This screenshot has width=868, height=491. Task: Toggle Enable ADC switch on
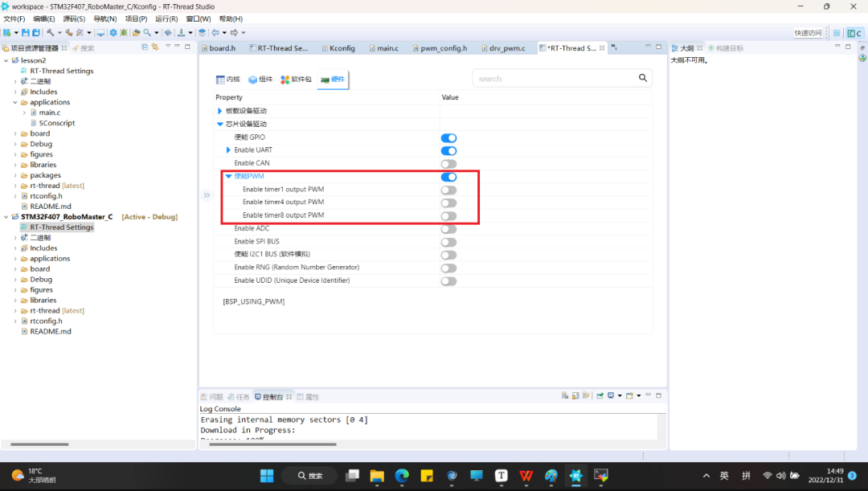point(448,228)
